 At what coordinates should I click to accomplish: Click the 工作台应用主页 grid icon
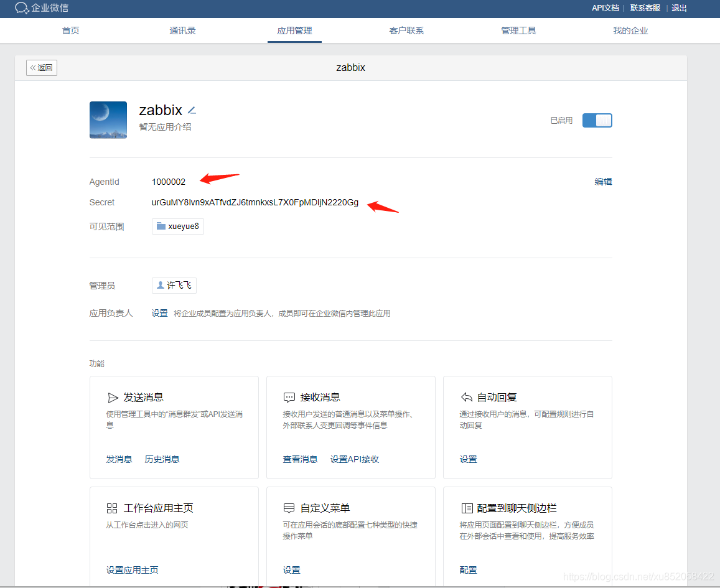tap(112, 508)
